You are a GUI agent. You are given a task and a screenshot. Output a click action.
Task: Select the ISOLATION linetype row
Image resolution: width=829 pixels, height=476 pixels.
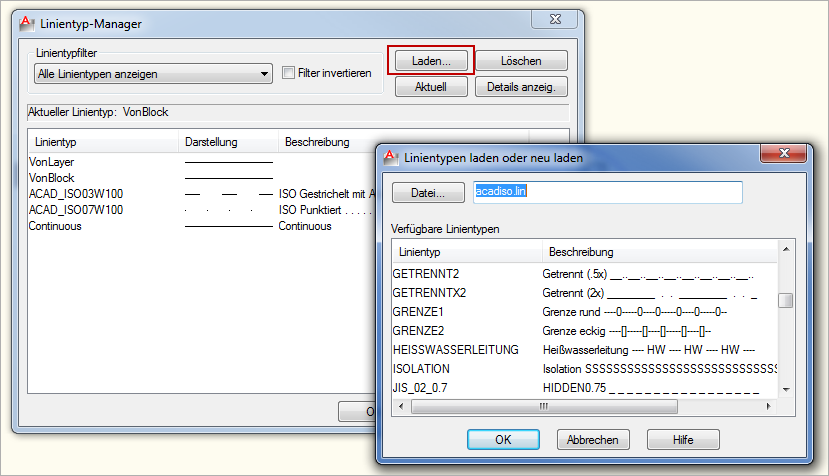pos(421,368)
